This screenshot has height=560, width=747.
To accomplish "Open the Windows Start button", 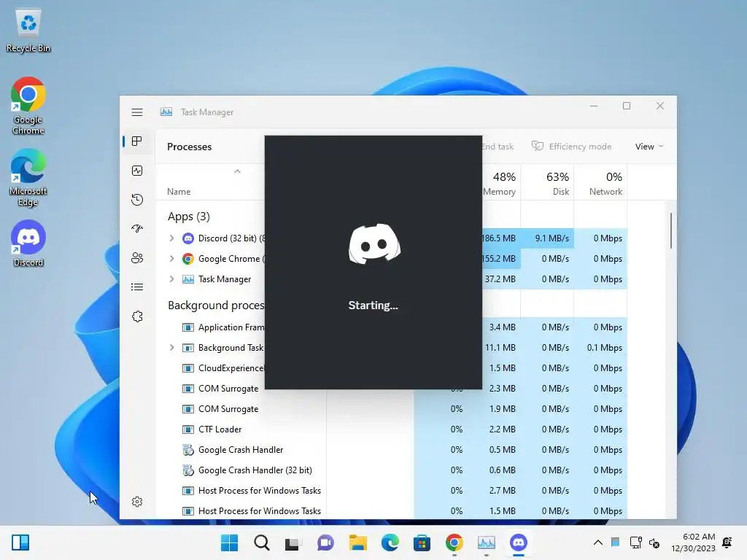I will click(229, 542).
